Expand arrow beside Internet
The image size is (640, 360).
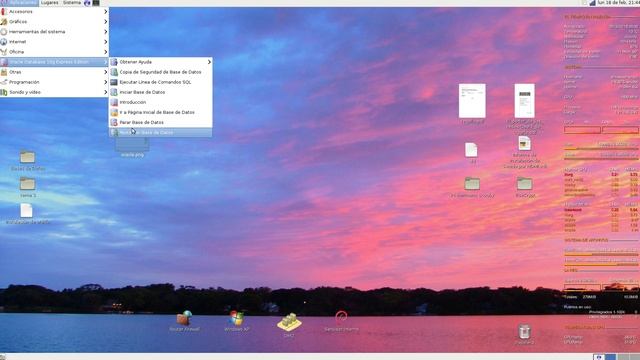click(x=105, y=42)
